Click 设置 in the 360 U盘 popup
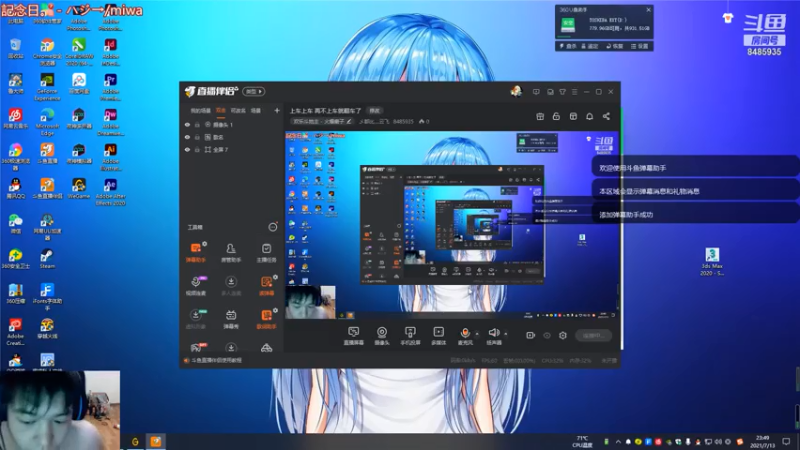800x450 pixels. (x=639, y=46)
